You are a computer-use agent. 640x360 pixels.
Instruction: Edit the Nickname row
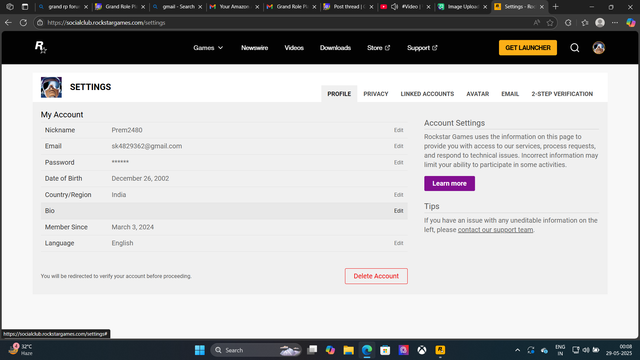click(398, 130)
